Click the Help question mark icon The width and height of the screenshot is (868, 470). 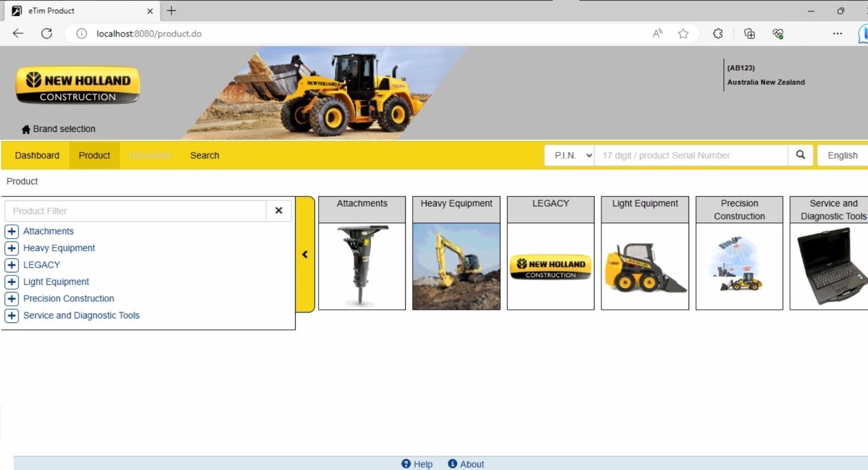406,463
